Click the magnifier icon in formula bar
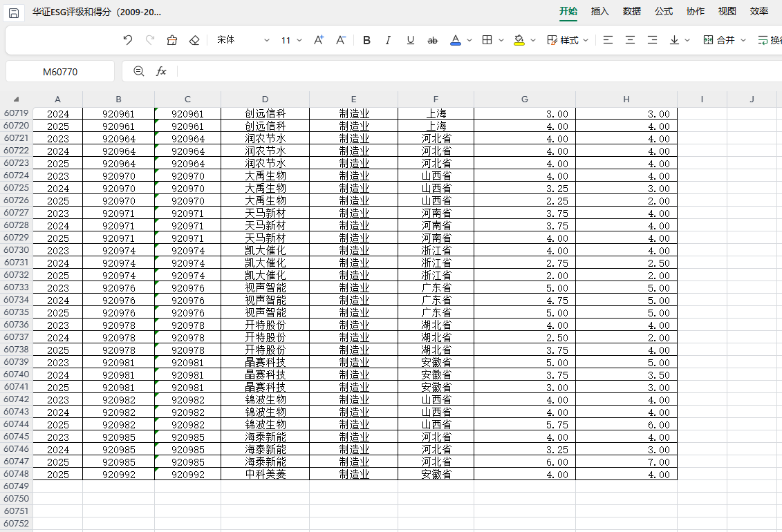 point(139,71)
